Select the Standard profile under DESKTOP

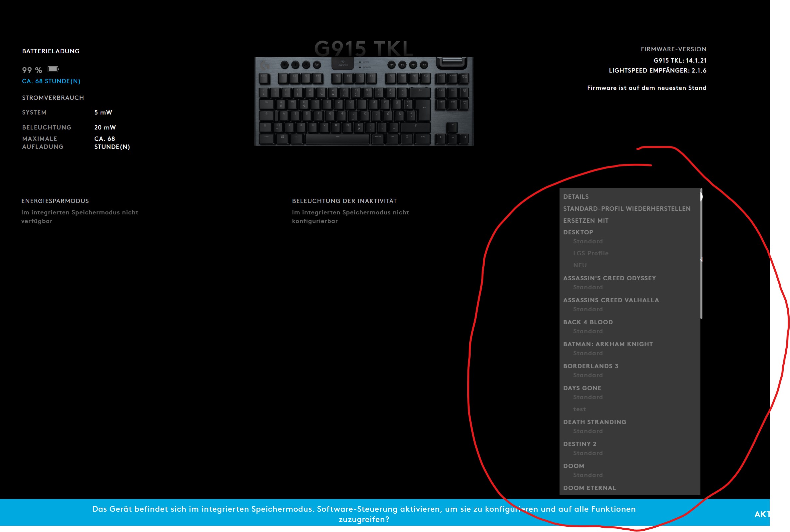pyautogui.click(x=588, y=241)
